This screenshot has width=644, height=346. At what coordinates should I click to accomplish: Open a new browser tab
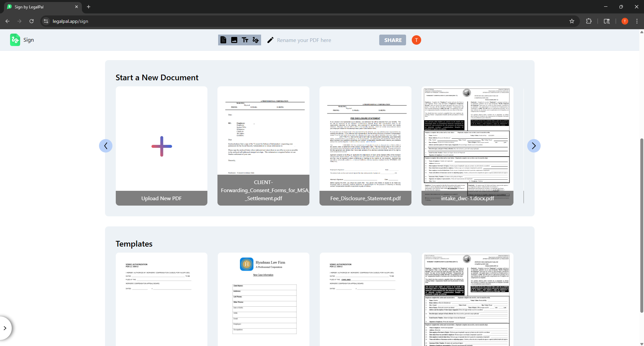pos(89,7)
